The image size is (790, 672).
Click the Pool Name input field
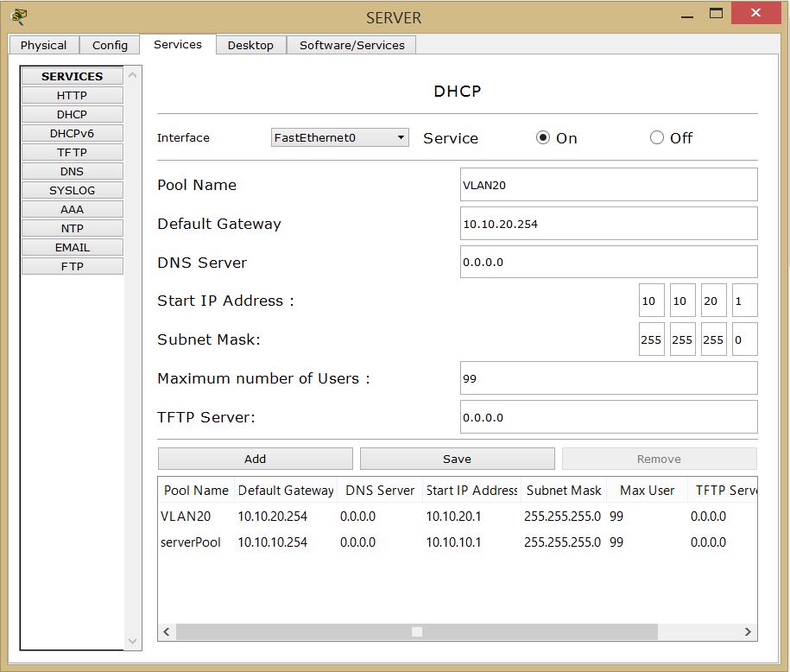[609, 185]
